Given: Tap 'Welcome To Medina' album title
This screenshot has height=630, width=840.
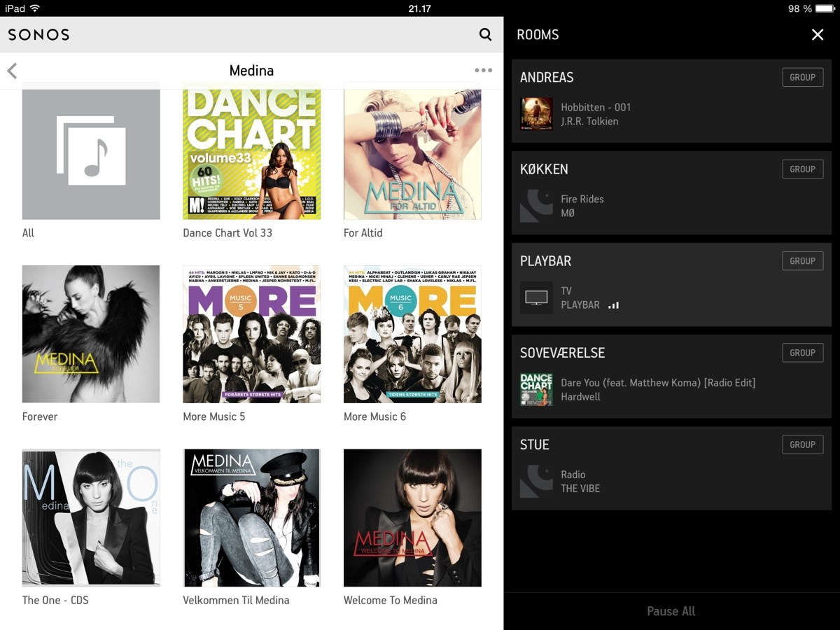Looking at the screenshot, I should click(391, 600).
